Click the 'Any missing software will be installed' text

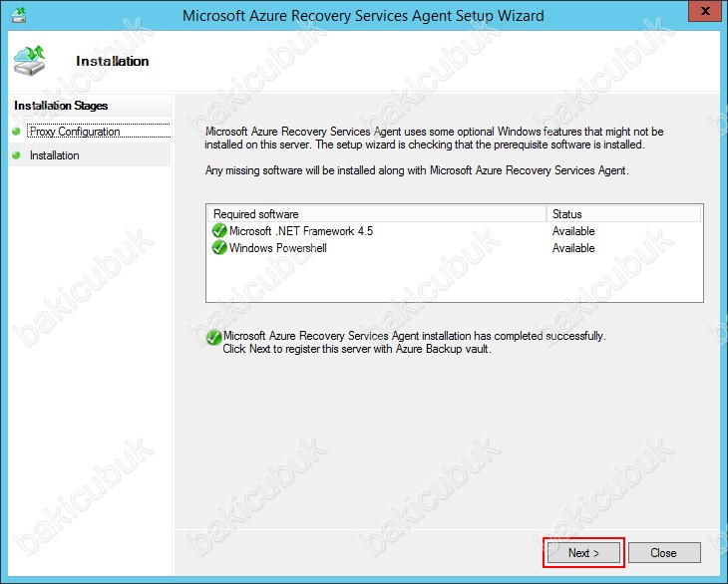(417, 170)
